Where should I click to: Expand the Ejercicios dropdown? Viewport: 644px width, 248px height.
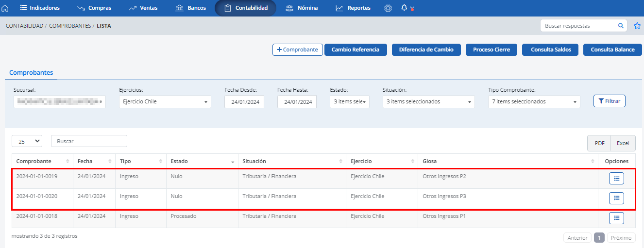coord(165,101)
